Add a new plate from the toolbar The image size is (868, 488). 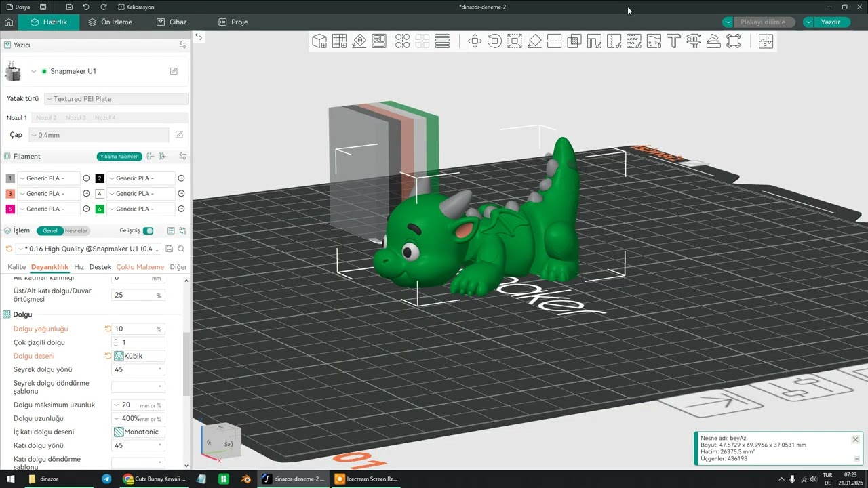point(339,41)
